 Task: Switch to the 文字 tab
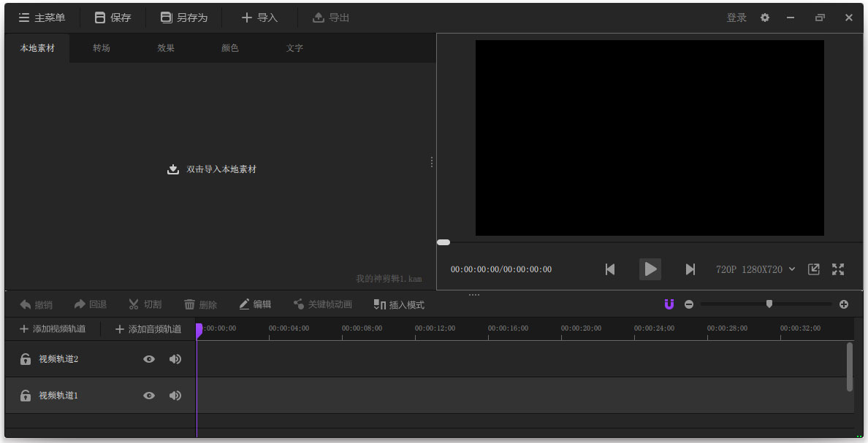click(294, 48)
